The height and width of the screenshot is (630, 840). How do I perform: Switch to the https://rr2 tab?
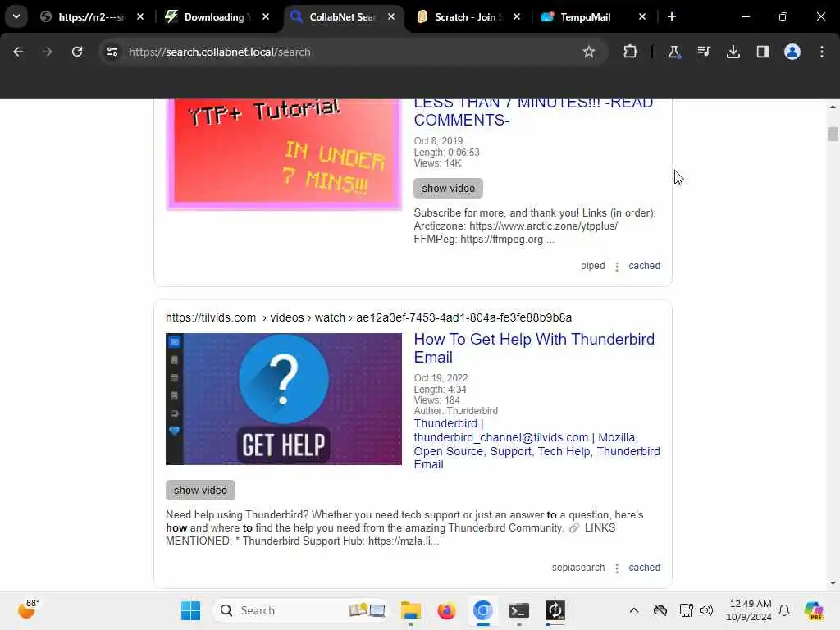[x=91, y=16]
